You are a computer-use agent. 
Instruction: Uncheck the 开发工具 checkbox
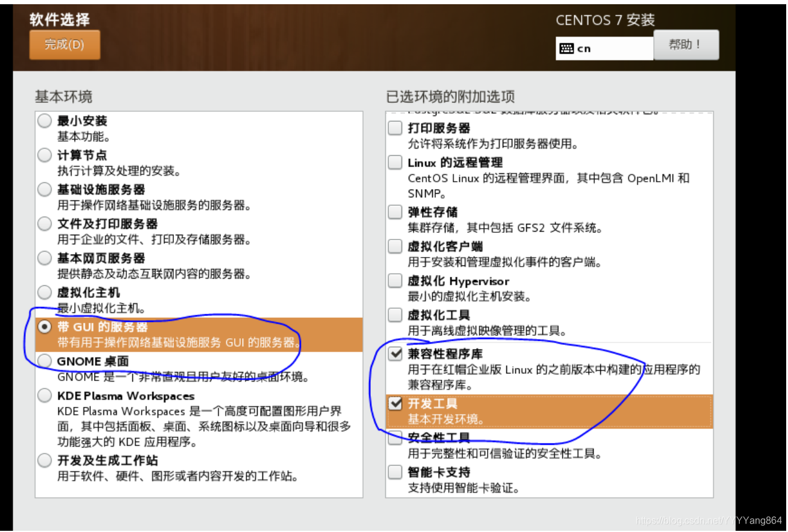395,403
